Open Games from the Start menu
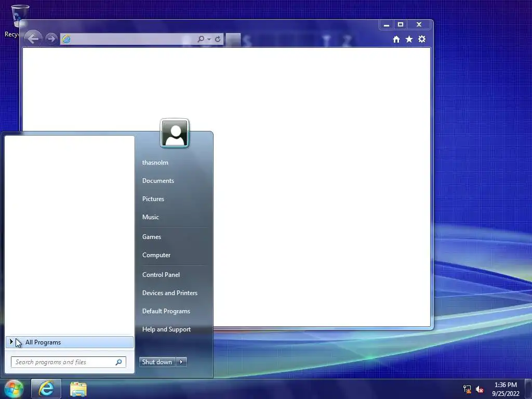 151,237
